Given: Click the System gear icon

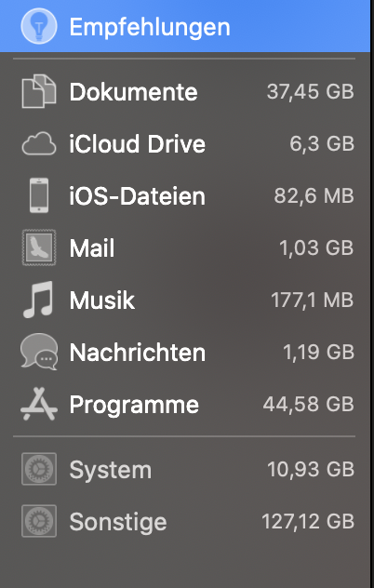Looking at the screenshot, I should pos(39,469).
